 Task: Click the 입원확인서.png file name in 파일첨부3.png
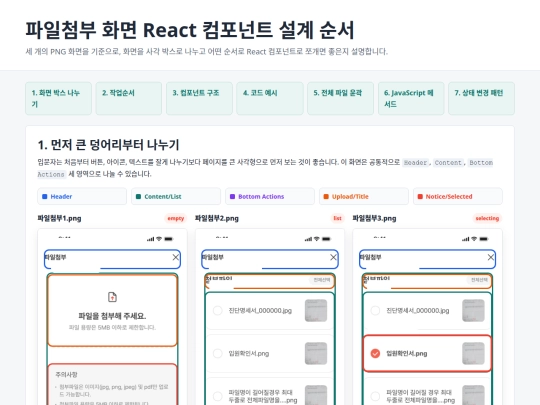point(407,353)
